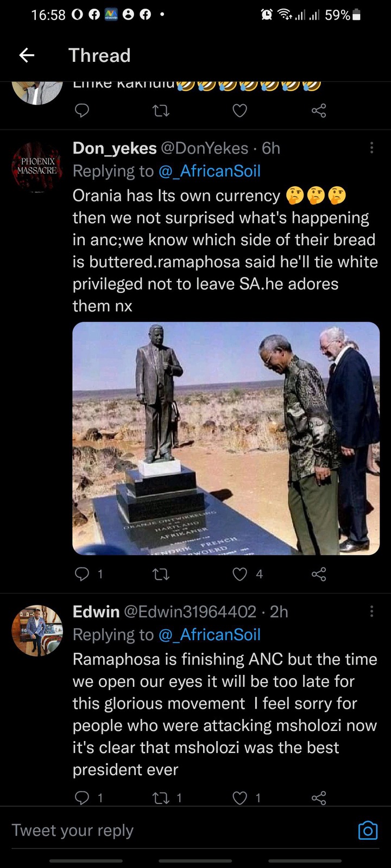
Task: Like Don_yekes's tweet with 4 likes
Action: click(x=239, y=574)
